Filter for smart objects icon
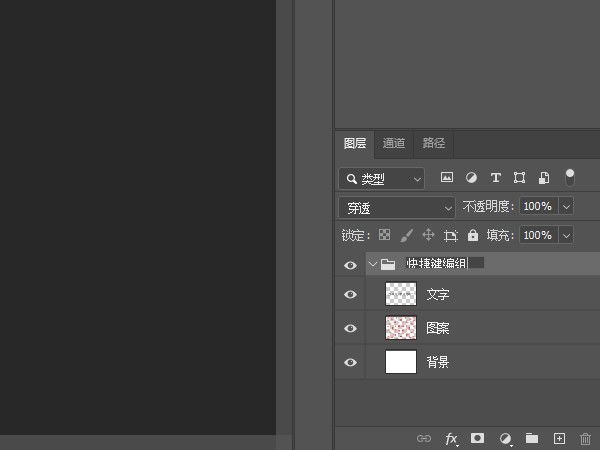The height and width of the screenshot is (450, 600). click(544, 178)
